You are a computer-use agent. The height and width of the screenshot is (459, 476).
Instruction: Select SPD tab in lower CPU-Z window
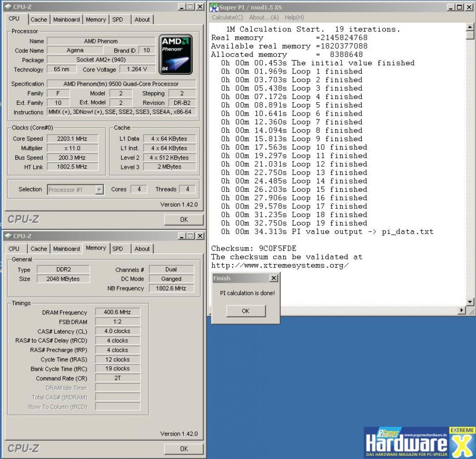(117, 249)
